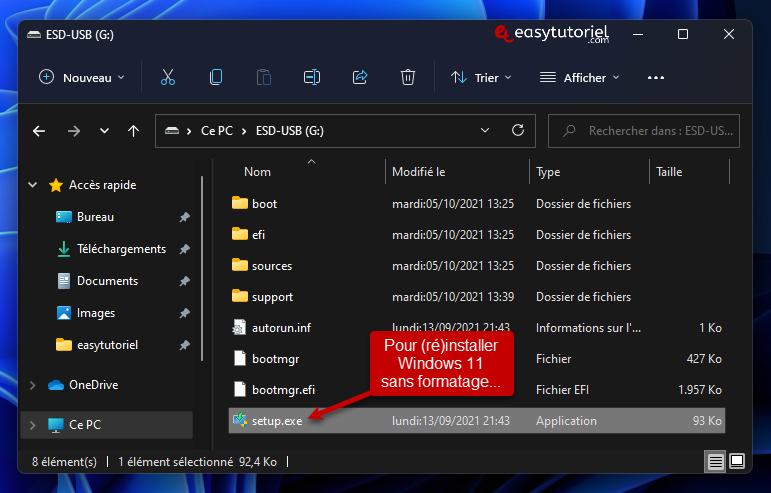This screenshot has height=493, width=771.
Task: Click the Fichier EFI type cell
Action: coord(562,390)
